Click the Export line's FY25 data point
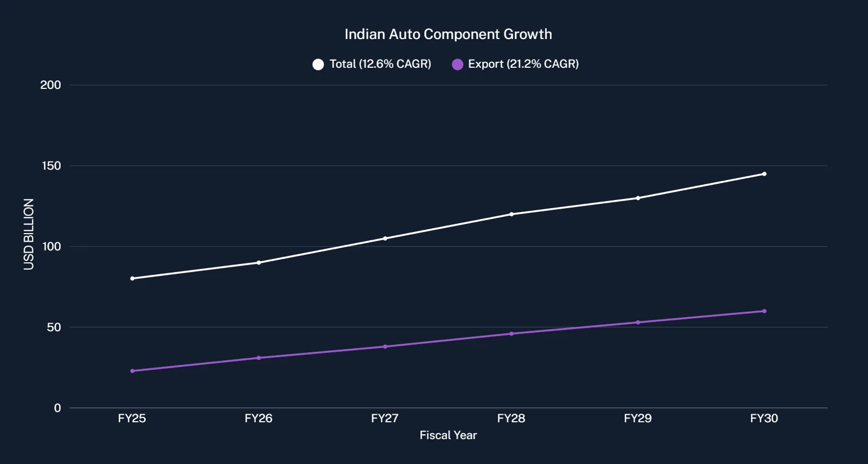This screenshot has height=464, width=868. click(132, 371)
